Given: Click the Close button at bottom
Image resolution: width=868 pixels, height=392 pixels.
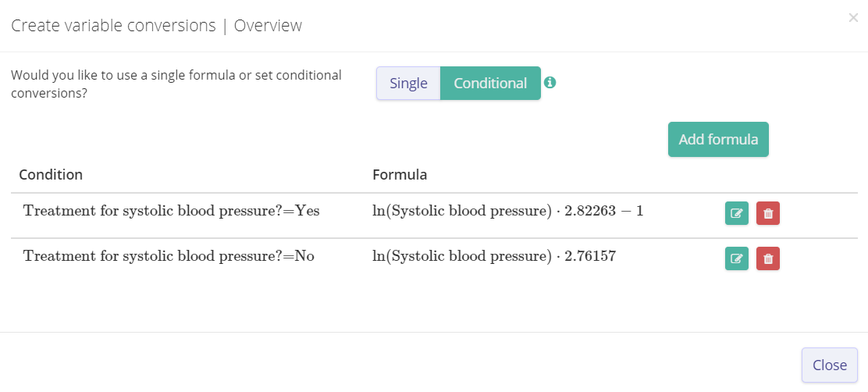Looking at the screenshot, I should coord(829,365).
